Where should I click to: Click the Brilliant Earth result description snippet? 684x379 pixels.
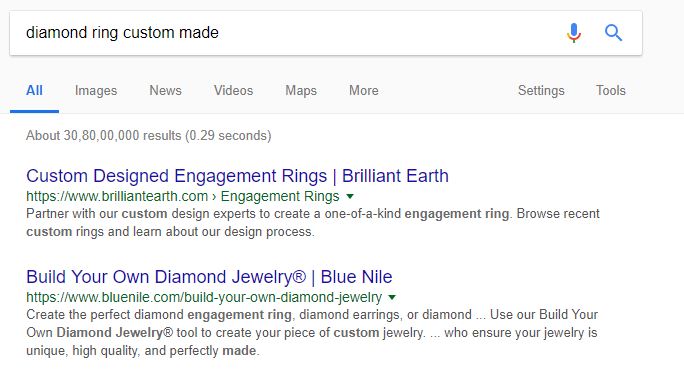pyautogui.click(x=313, y=222)
